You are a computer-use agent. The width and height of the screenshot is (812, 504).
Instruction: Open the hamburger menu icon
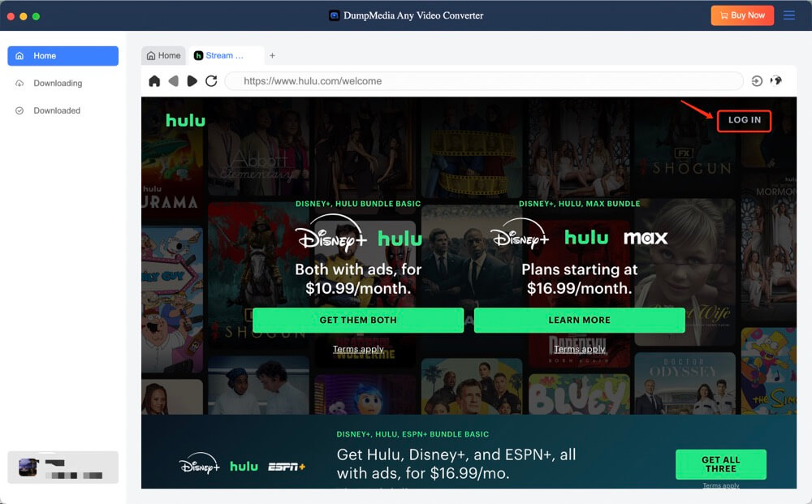(x=788, y=15)
